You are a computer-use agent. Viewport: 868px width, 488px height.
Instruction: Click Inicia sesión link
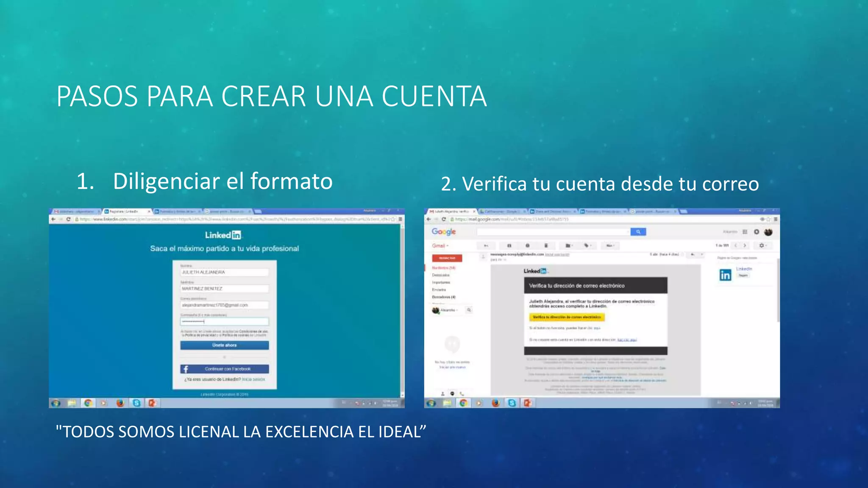click(253, 380)
